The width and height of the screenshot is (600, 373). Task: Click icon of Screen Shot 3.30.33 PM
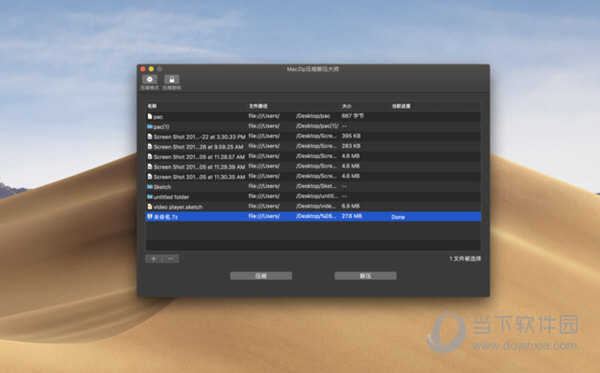point(150,136)
